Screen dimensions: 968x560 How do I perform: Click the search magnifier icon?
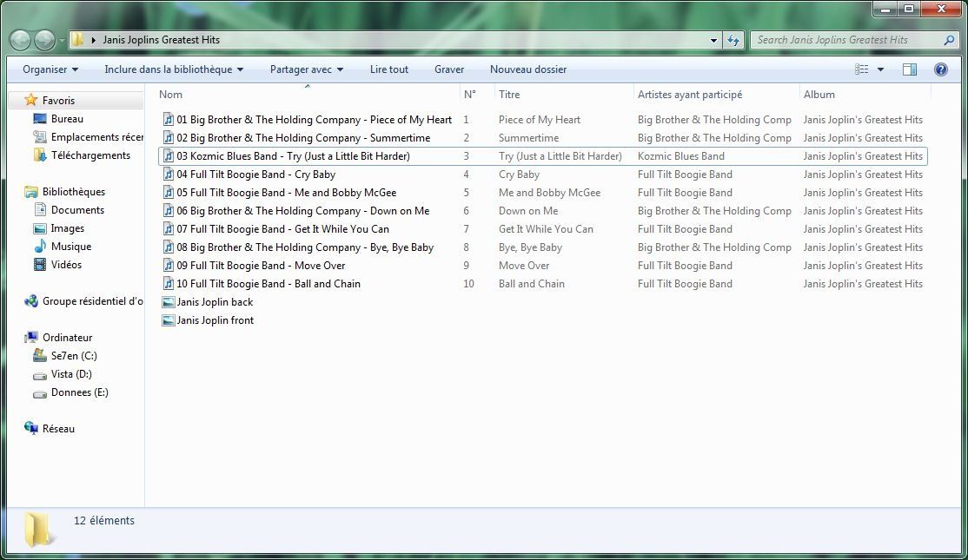949,40
